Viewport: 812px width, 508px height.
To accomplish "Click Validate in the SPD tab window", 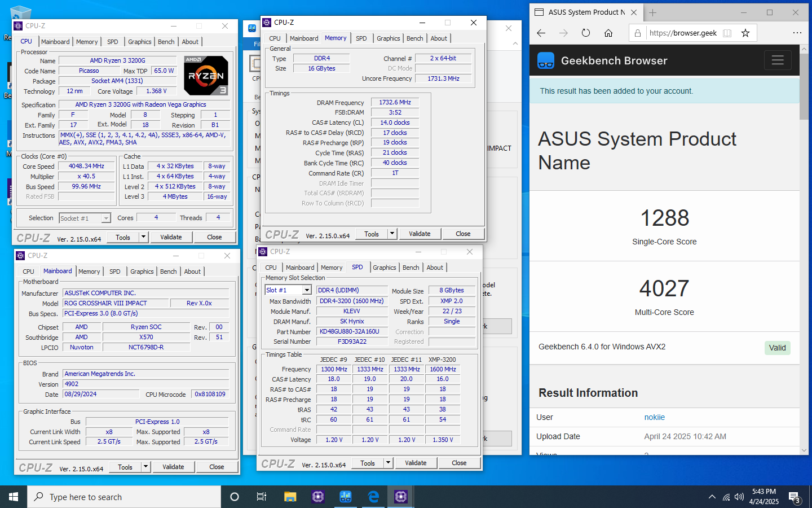I will click(x=416, y=463).
